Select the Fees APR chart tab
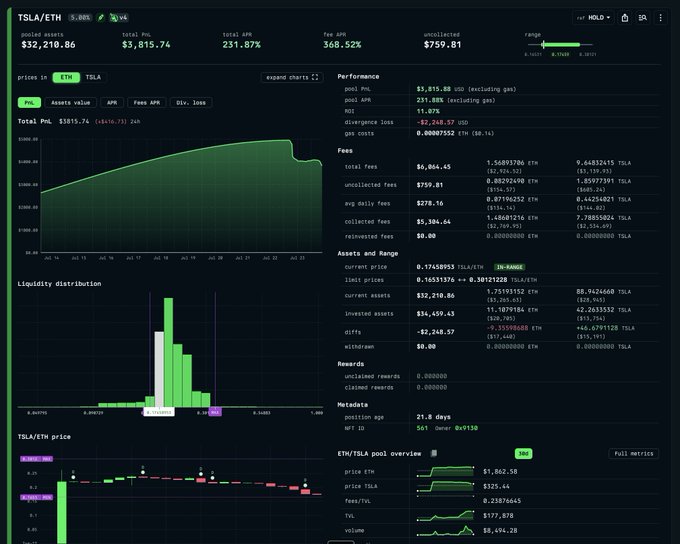The image size is (680, 544). point(147,102)
